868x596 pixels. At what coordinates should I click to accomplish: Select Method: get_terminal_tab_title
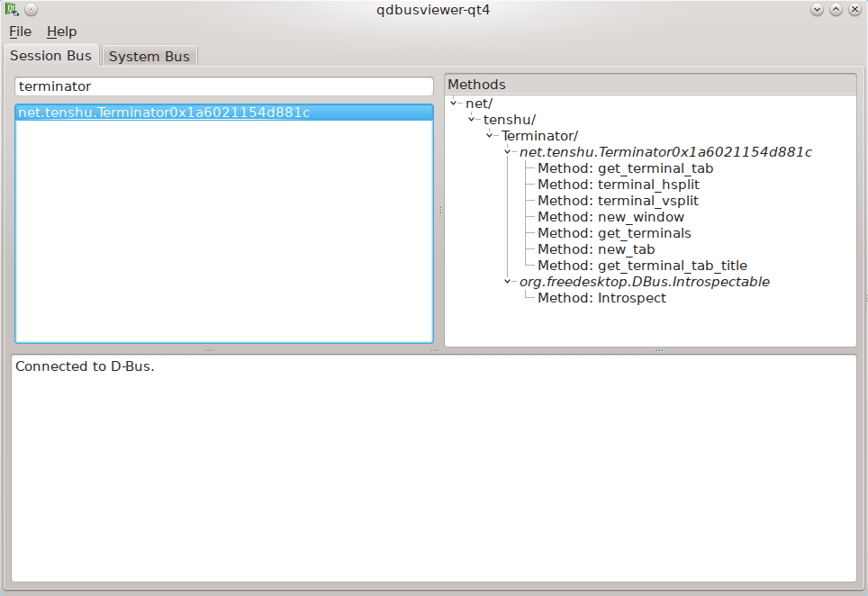[x=642, y=266]
